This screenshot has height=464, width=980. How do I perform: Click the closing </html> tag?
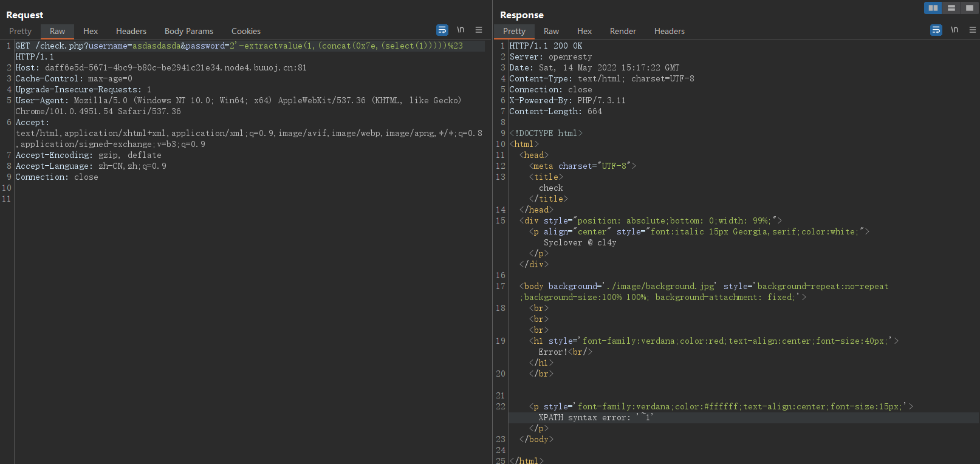click(526, 460)
